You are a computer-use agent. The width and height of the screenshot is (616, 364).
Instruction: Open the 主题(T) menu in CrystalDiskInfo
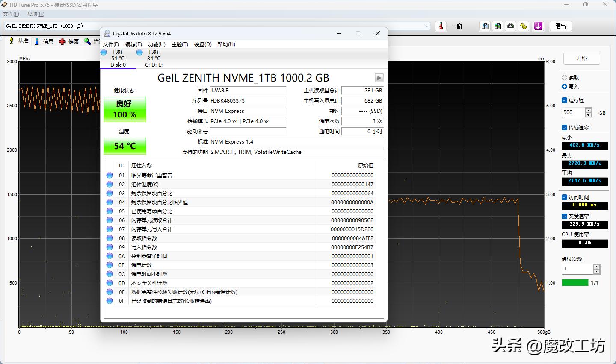pos(180,44)
